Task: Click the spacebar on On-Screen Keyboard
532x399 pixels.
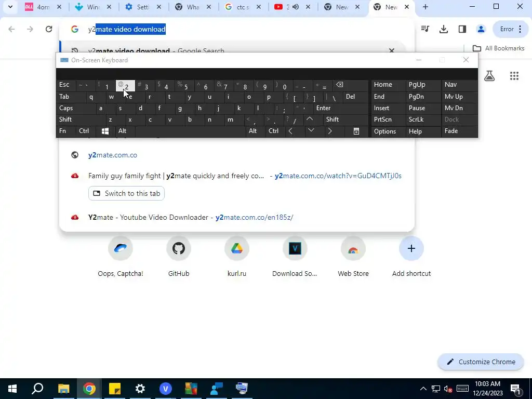Action: pos(190,131)
